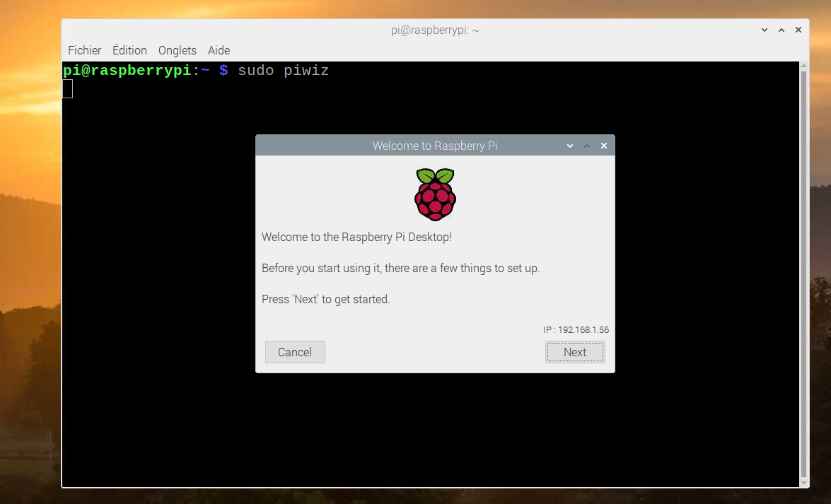Screen dimensions: 831x504
Task: Cancel the Raspberry Pi setup wizard
Action: [x=295, y=352]
